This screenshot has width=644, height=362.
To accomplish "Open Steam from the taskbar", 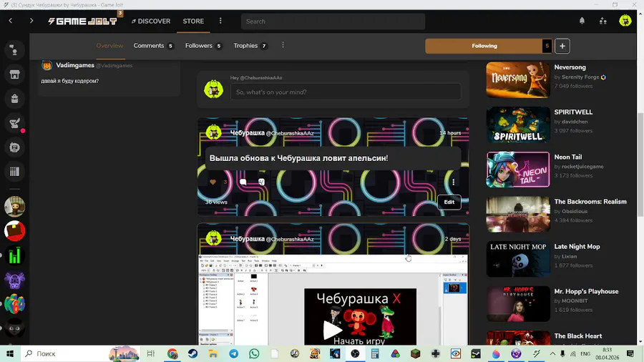I will pos(192,353).
